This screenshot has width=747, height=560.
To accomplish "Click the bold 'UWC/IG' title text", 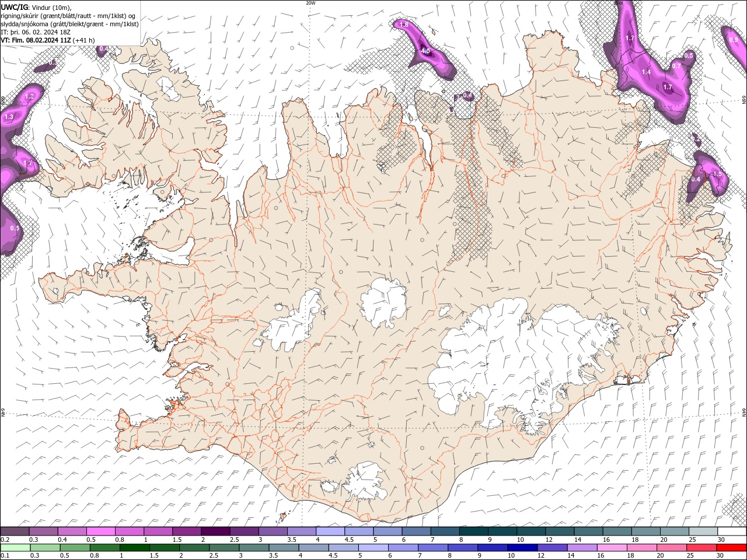I will click(x=14, y=7).
